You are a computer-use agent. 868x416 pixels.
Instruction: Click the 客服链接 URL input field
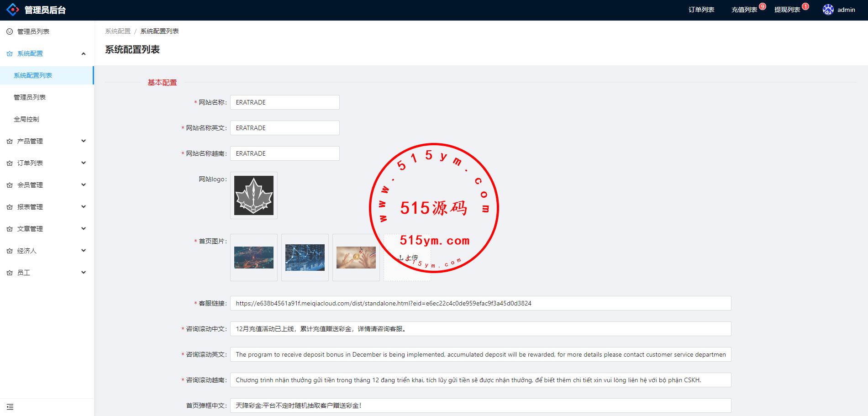480,303
